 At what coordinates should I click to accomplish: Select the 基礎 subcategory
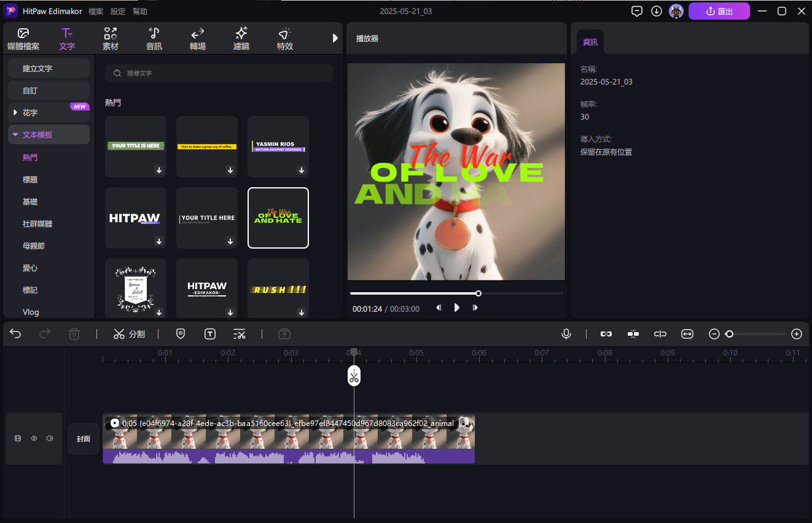(30, 201)
